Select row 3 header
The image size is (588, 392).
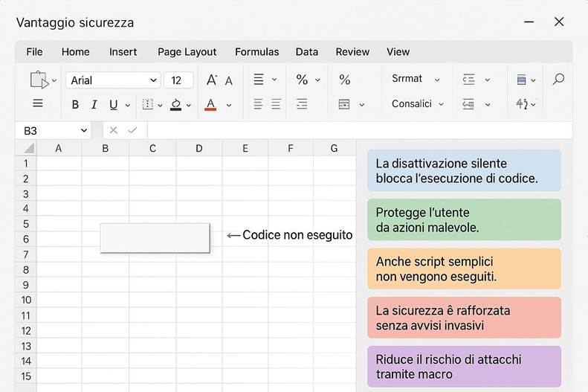(x=25, y=194)
